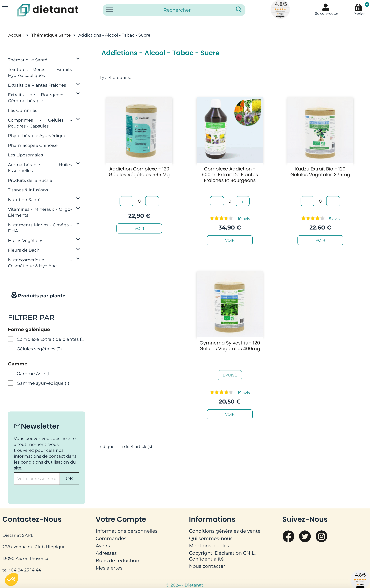Open the Mentions légales footer link
370x588 pixels.
click(209, 545)
